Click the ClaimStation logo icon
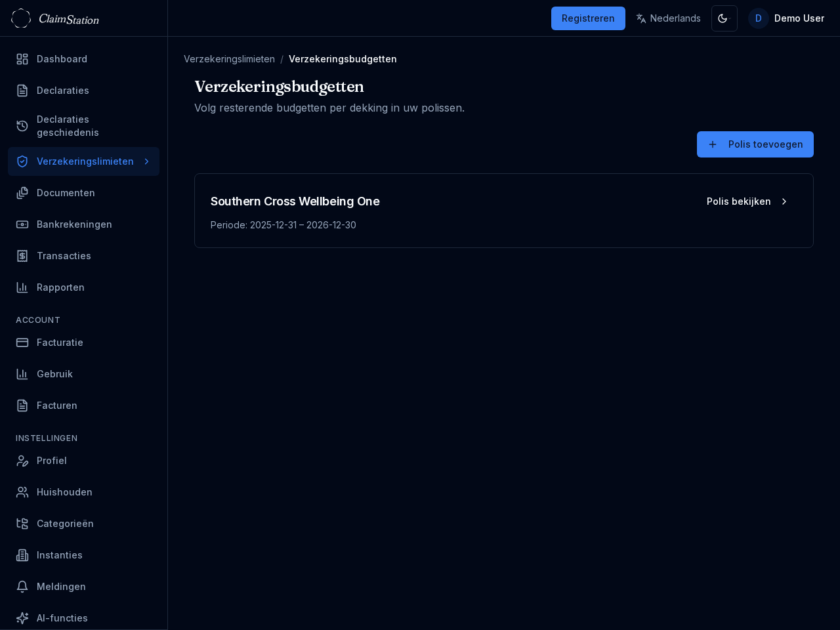 (21, 18)
